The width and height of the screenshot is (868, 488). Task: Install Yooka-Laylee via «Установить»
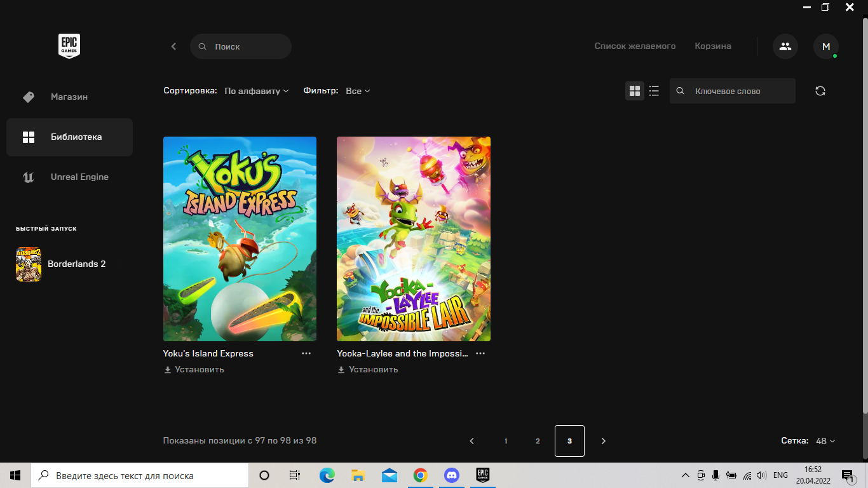click(x=368, y=370)
